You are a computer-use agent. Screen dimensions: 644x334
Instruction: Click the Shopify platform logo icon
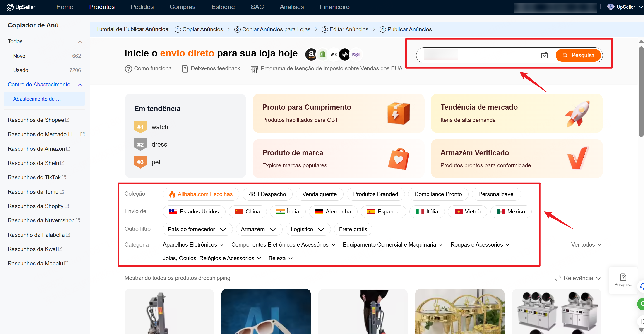(x=322, y=54)
